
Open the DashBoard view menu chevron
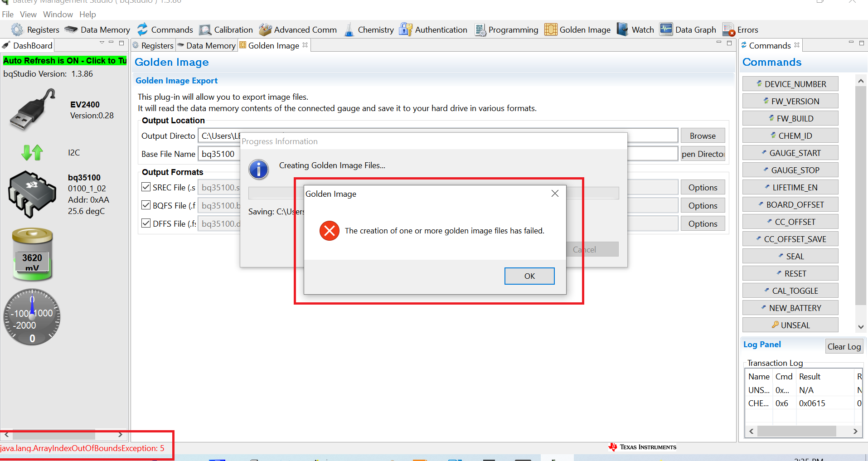pos(102,43)
